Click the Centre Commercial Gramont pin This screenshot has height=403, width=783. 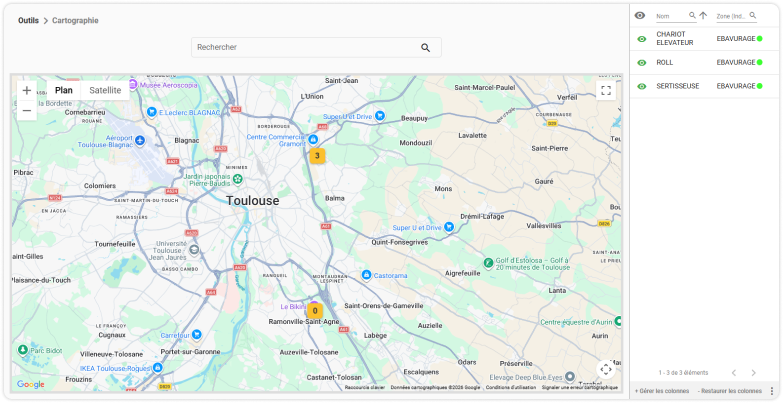tap(313, 139)
